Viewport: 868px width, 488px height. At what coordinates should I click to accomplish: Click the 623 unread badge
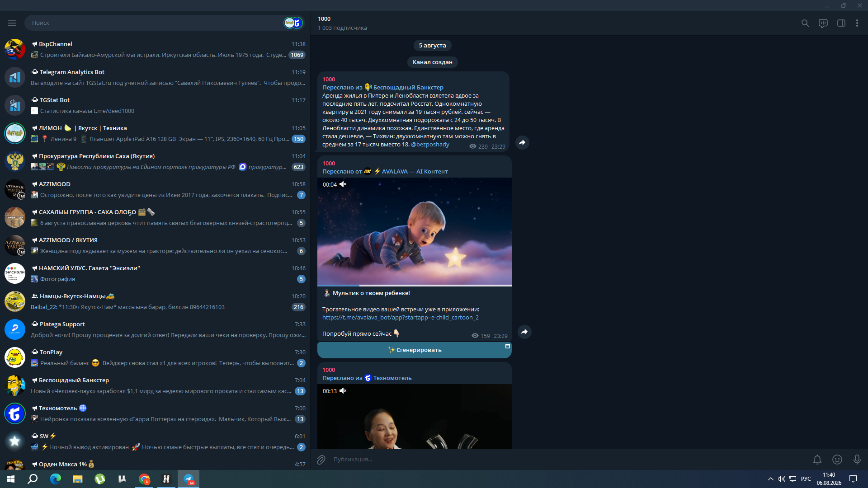tap(298, 167)
